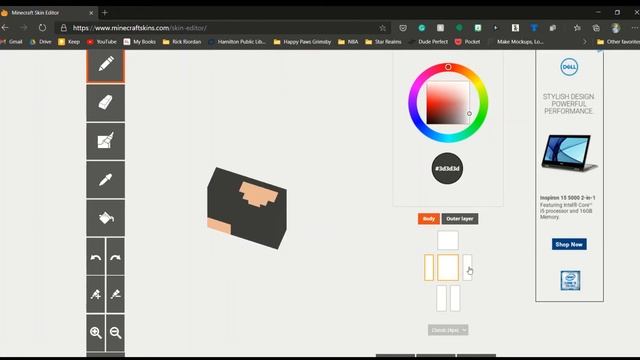Screen dimensions: 640x360
Task: Open the Hamilton Public Library bookmark
Action: point(237,42)
